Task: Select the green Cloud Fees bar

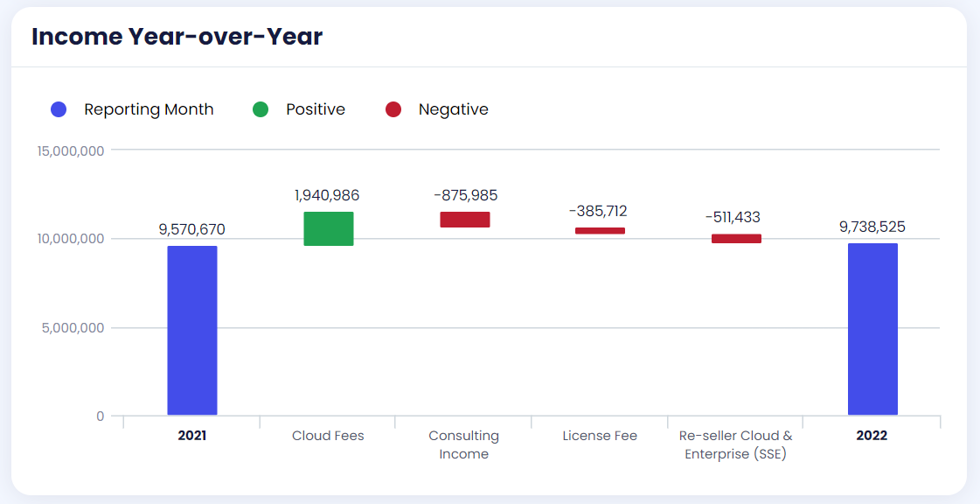Action: (x=329, y=228)
